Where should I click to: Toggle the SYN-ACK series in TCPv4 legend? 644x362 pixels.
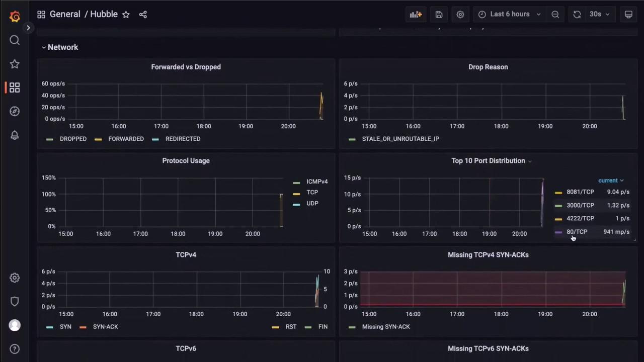tap(105, 327)
